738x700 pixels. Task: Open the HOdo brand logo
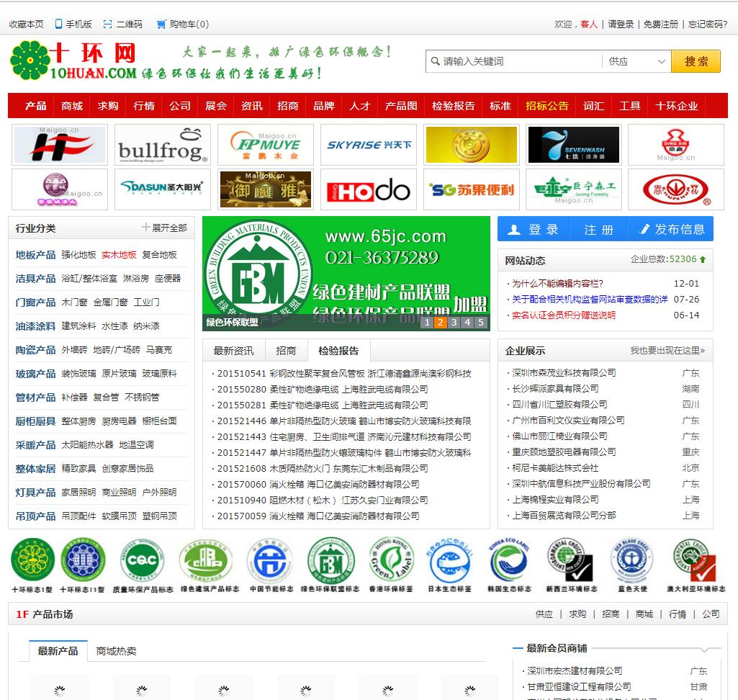[369, 189]
